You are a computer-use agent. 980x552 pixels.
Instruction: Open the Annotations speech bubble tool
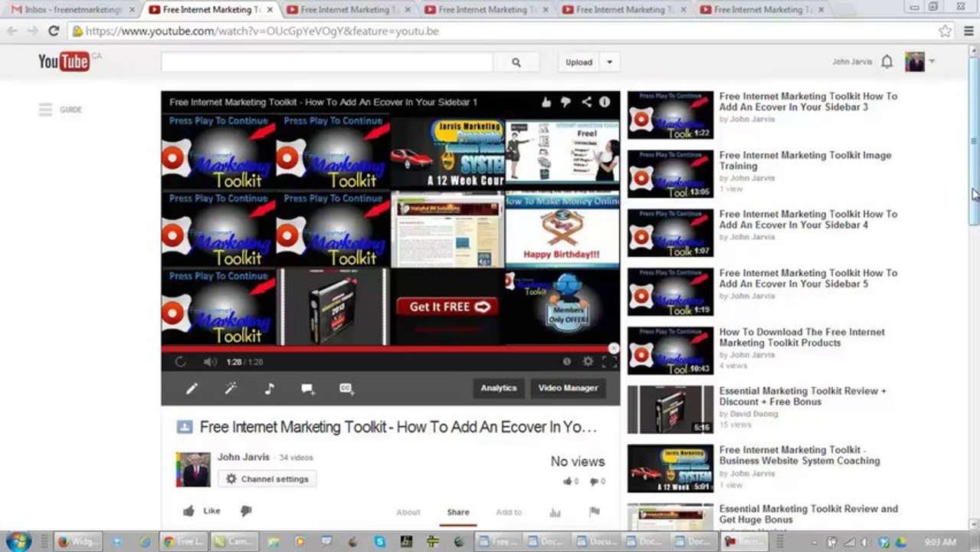click(x=308, y=389)
